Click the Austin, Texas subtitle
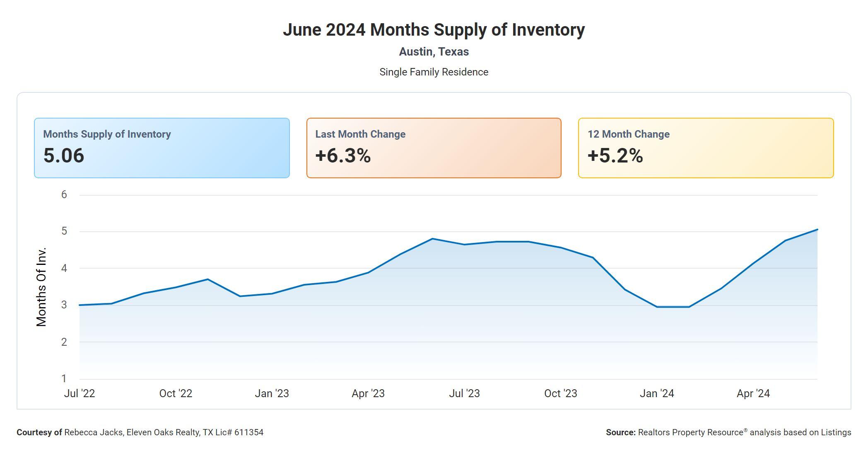Viewport: 868px width, 456px height. (x=434, y=52)
